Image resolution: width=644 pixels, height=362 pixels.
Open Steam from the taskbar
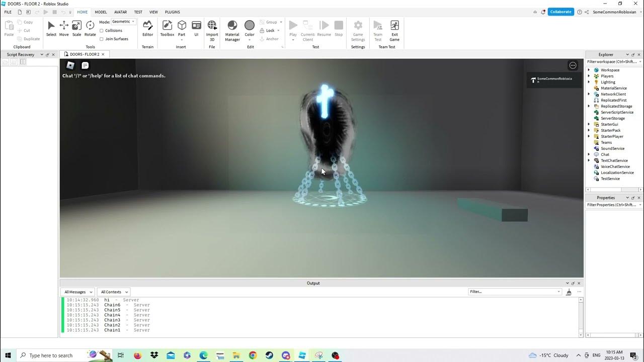pyautogui.click(x=269, y=355)
